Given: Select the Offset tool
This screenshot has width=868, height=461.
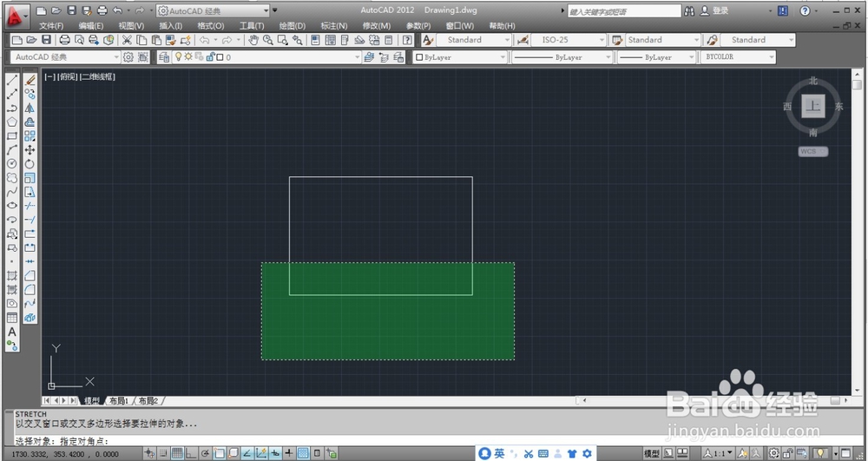Looking at the screenshot, I should 30,122.
